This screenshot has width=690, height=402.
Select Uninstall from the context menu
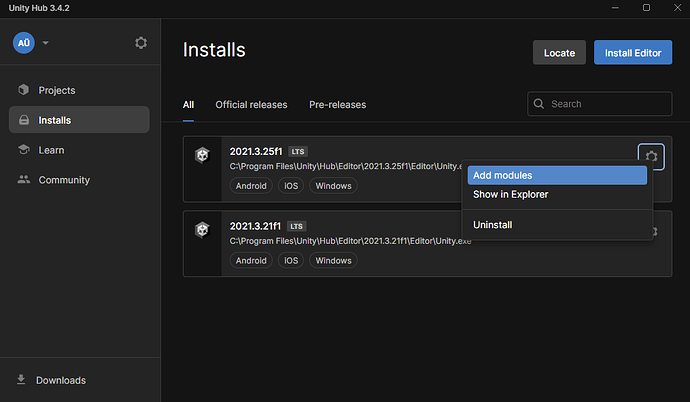pyautogui.click(x=555, y=225)
